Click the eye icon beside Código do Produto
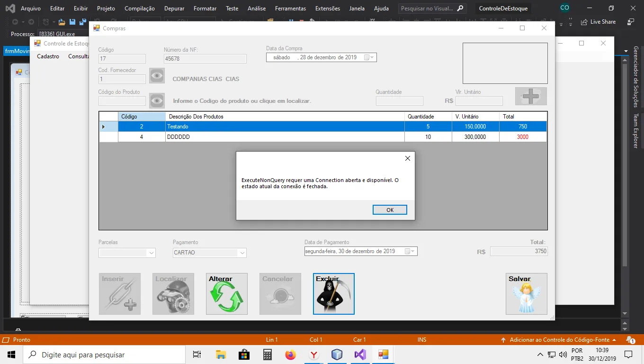The width and height of the screenshot is (644, 364). coord(157,100)
